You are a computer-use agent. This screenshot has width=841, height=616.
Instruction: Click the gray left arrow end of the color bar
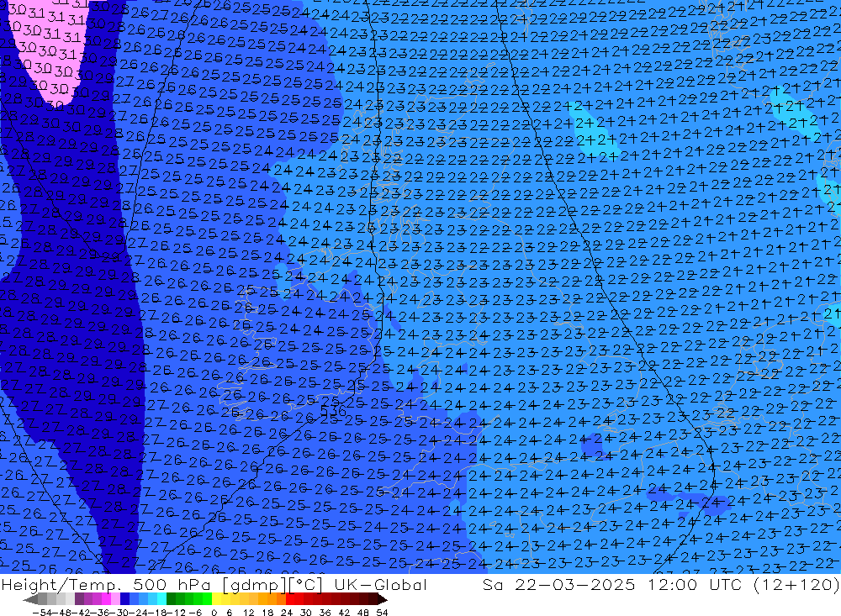tap(30, 599)
